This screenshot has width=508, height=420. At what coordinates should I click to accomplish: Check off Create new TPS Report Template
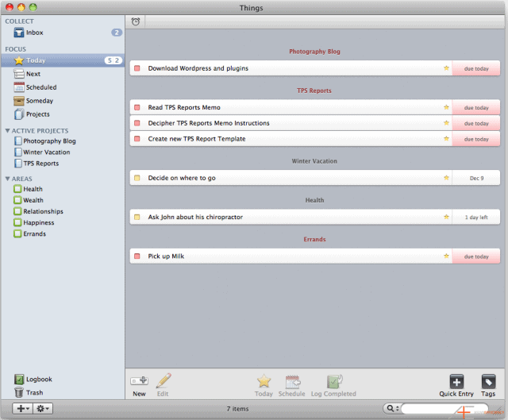coord(137,139)
